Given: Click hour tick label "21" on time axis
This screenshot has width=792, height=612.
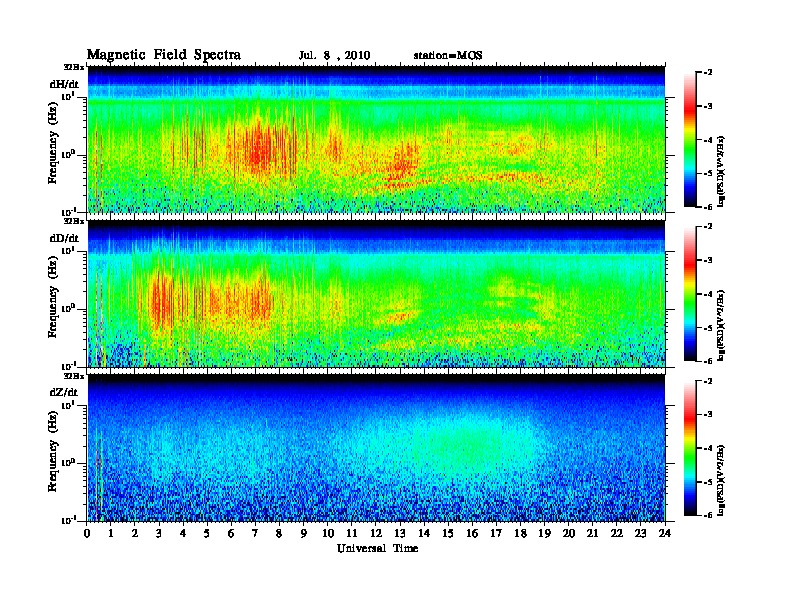Looking at the screenshot, I should (592, 533).
